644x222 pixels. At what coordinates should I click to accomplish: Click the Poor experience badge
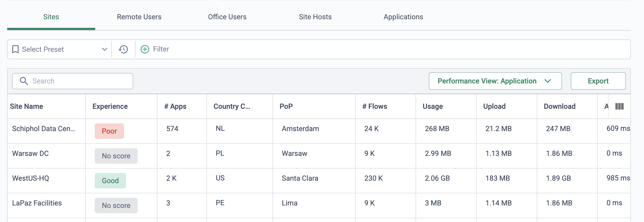(109, 131)
